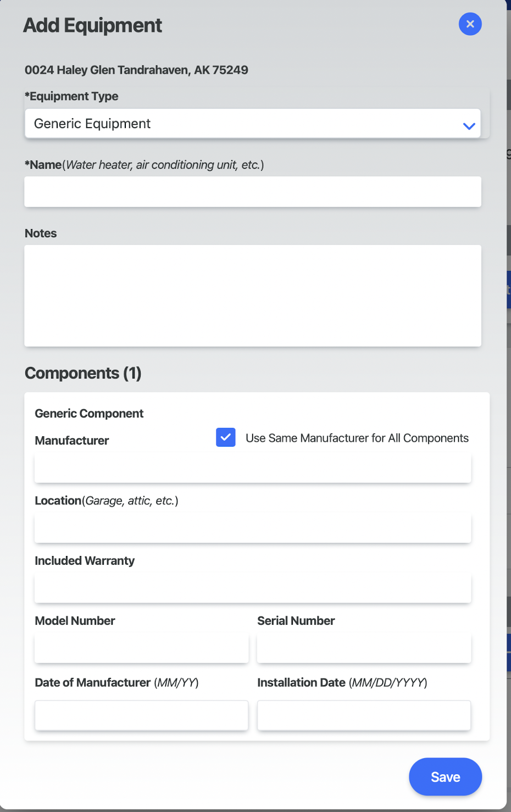Click inside the Notes text area
The height and width of the screenshot is (812, 511).
coord(253,296)
